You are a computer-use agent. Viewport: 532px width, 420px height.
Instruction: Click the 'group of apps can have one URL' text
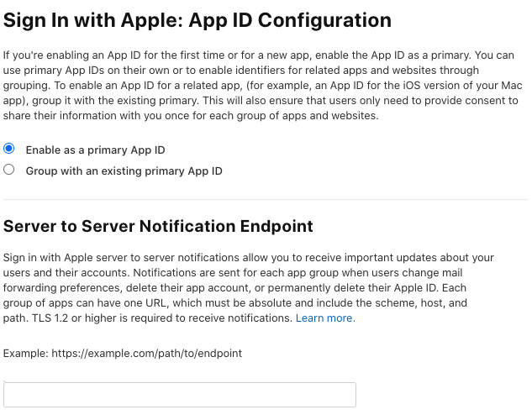(x=85, y=302)
